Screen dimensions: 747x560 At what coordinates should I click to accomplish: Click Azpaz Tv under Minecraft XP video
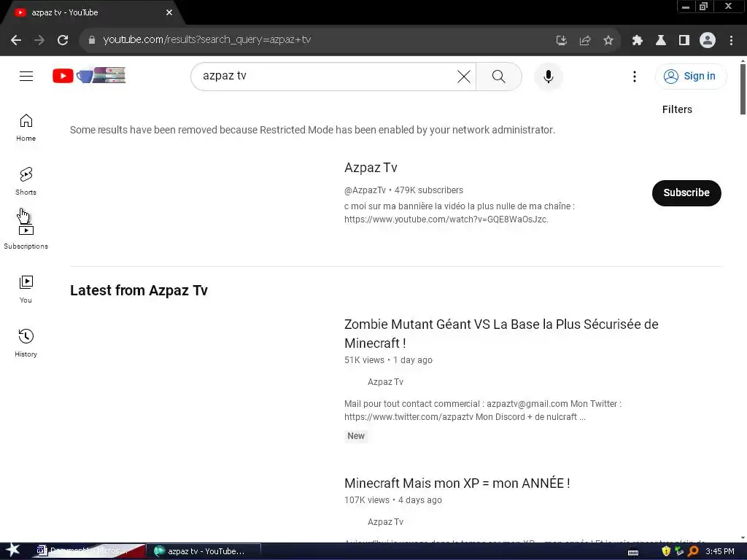(x=385, y=522)
